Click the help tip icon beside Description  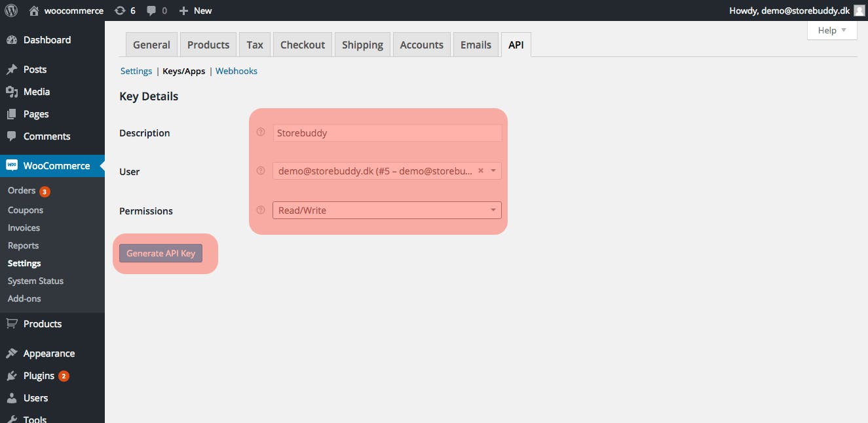(x=261, y=132)
